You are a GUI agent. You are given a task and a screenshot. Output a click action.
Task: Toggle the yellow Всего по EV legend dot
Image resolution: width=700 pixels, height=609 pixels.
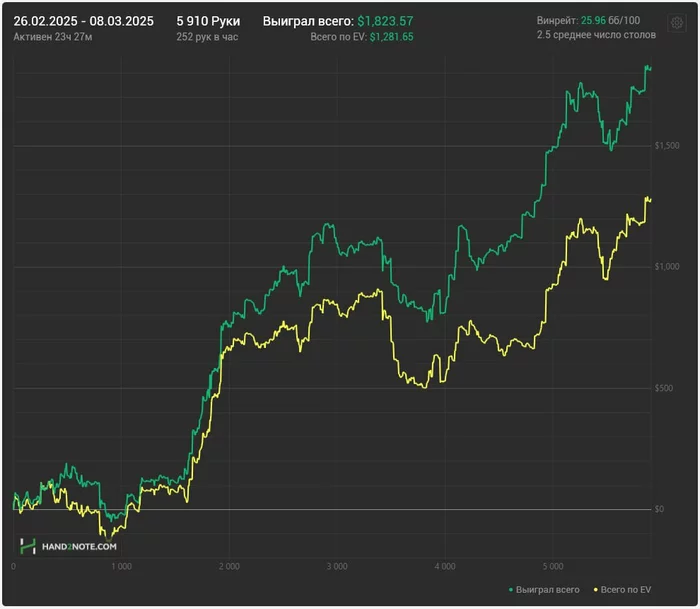coord(596,590)
